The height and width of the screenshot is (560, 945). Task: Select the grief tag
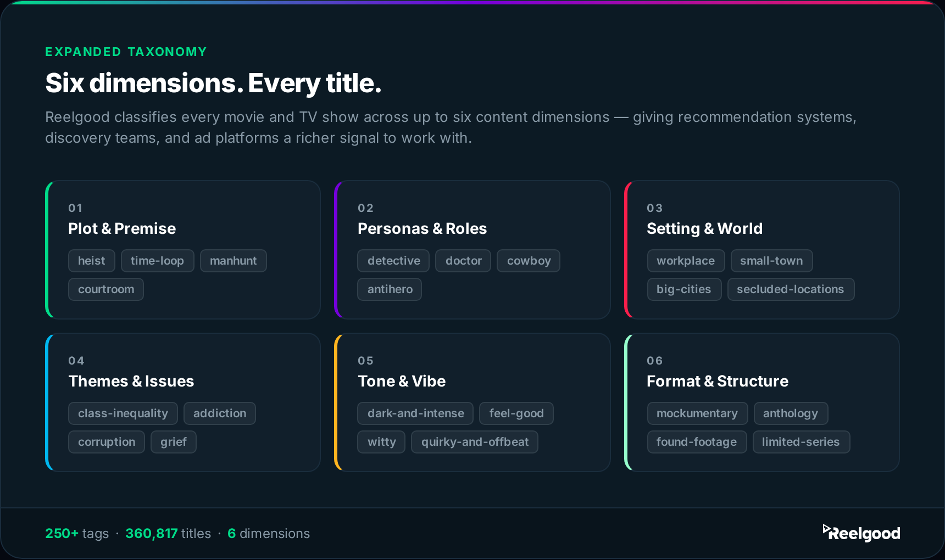coord(174,442)
